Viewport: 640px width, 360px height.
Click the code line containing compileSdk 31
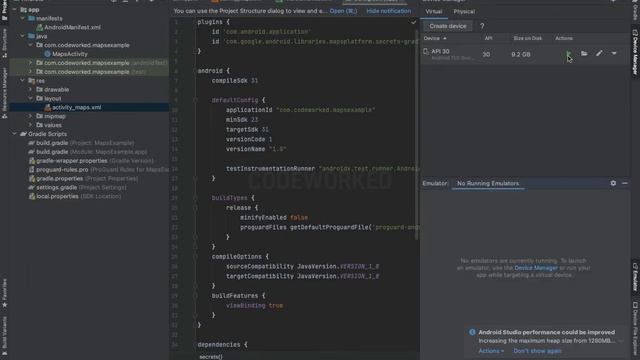pos(235,81)
